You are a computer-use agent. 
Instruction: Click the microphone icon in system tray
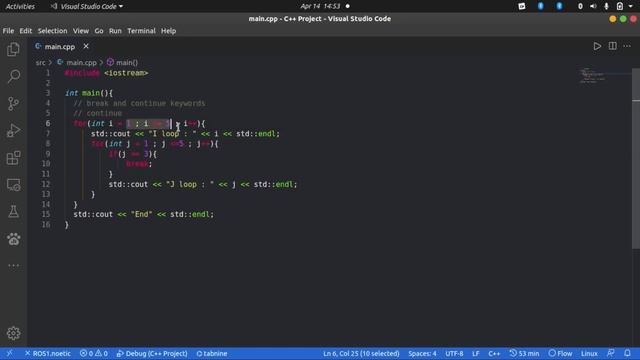607,6
